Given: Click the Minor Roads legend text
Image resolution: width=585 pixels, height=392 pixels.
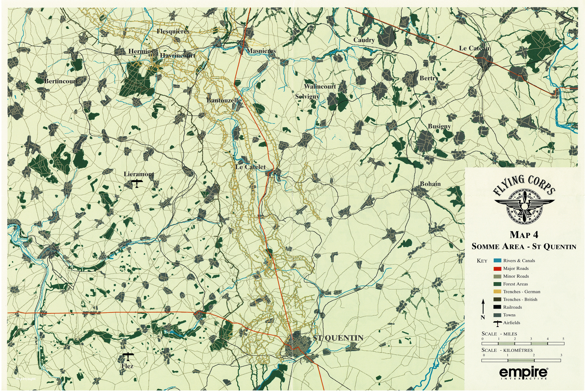Looking at the screenshot, I should point(516,276).
